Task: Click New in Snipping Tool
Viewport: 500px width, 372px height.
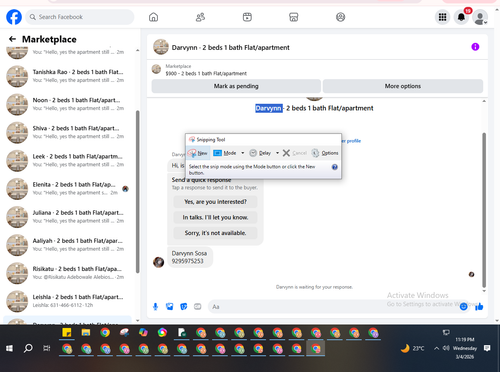Action: (198, 153)
